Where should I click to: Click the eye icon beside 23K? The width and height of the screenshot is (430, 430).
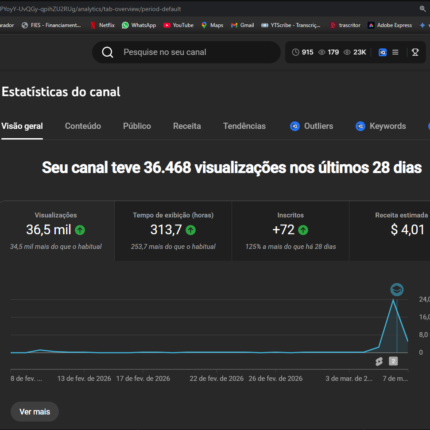click(347, 52)
